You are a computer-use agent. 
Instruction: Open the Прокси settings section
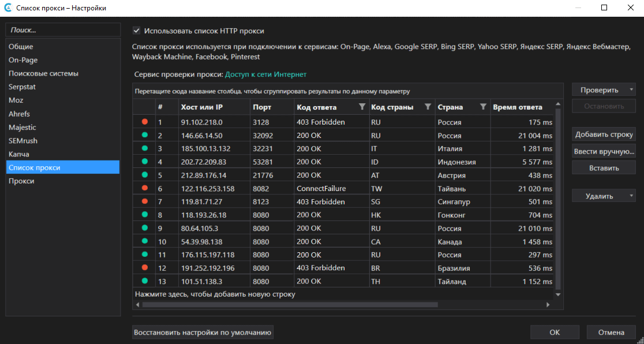[x=62, y=181]
